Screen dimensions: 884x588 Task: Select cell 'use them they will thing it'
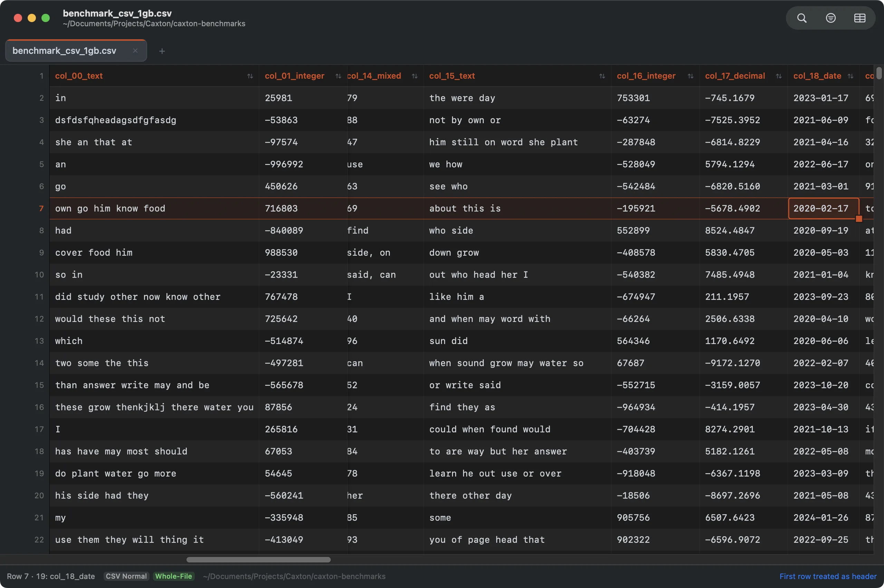[154, 540]
